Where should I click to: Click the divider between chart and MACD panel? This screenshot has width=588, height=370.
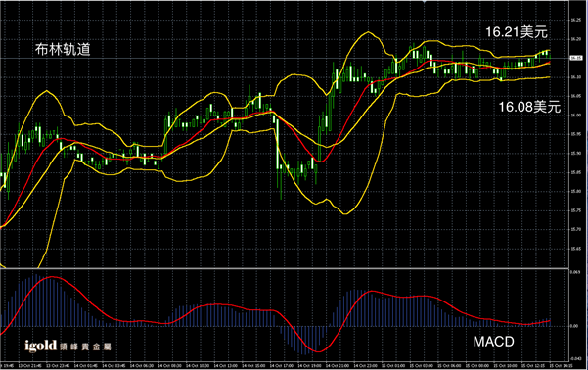click(x=285, y=268)
